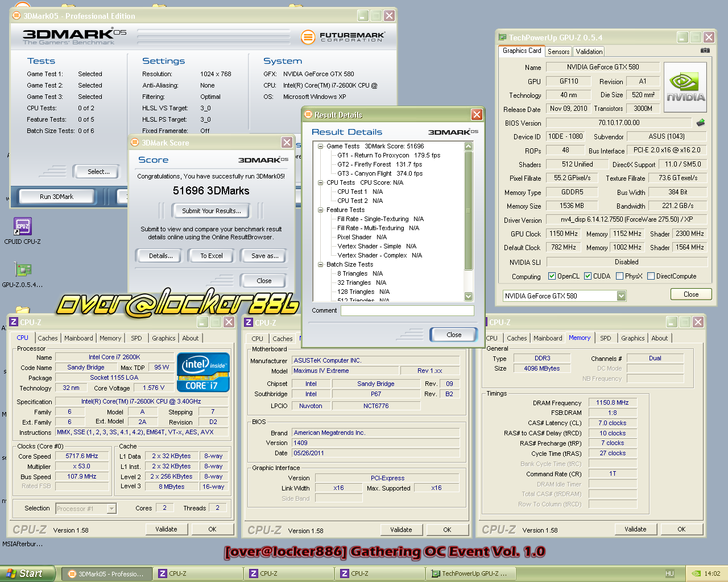Switch to TechPowerUp GPU-Z taskbar item

[470, 573]
